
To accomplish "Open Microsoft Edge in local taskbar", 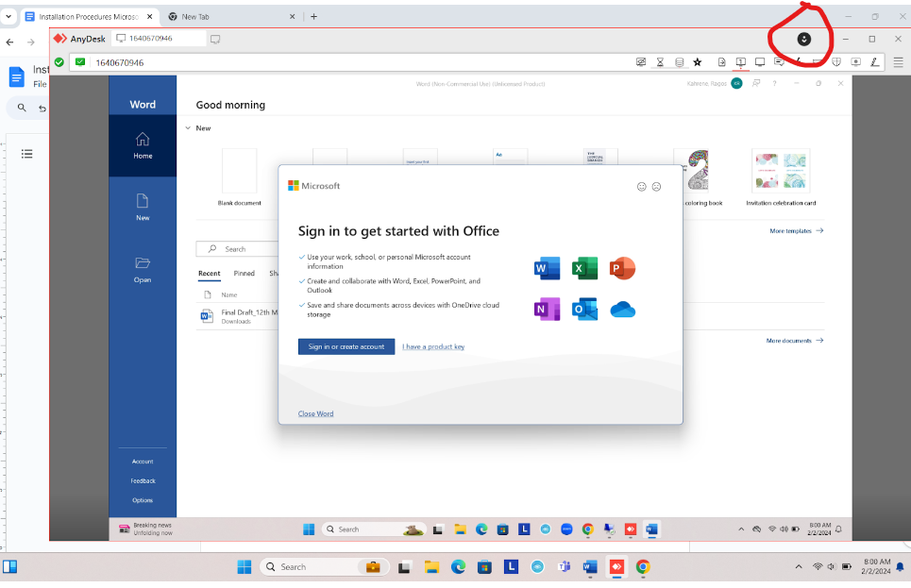I will point(458,567).
